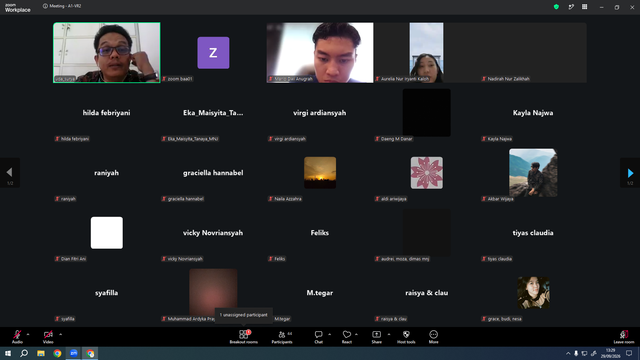The image size is (640, 360).
Task: Click Feliks participant name
Action: [x=320, y=233]
